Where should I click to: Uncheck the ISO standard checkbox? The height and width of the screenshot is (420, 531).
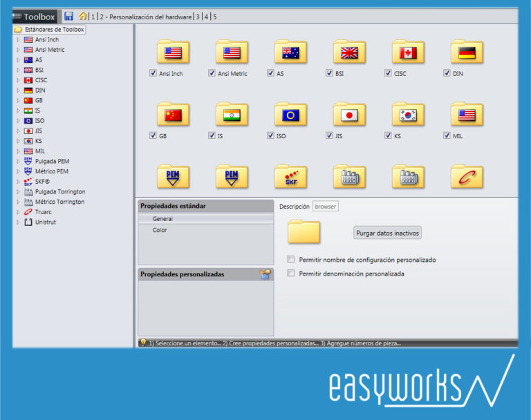[x=270, y=135]
